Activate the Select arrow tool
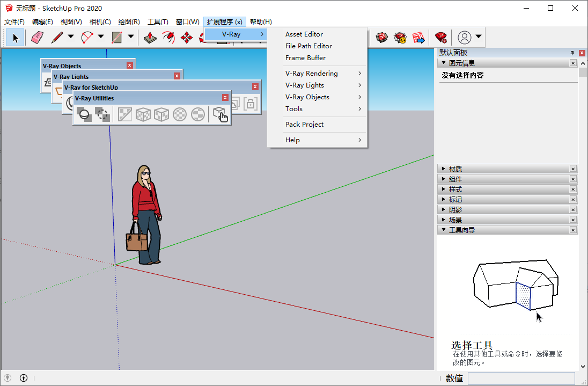 click(x=15, y=37)
